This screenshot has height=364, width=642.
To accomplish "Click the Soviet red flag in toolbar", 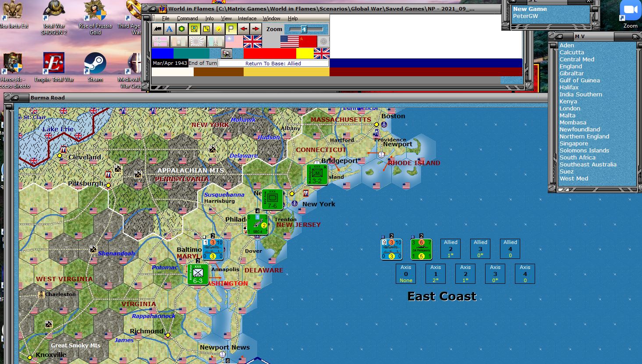I will 308,42.
